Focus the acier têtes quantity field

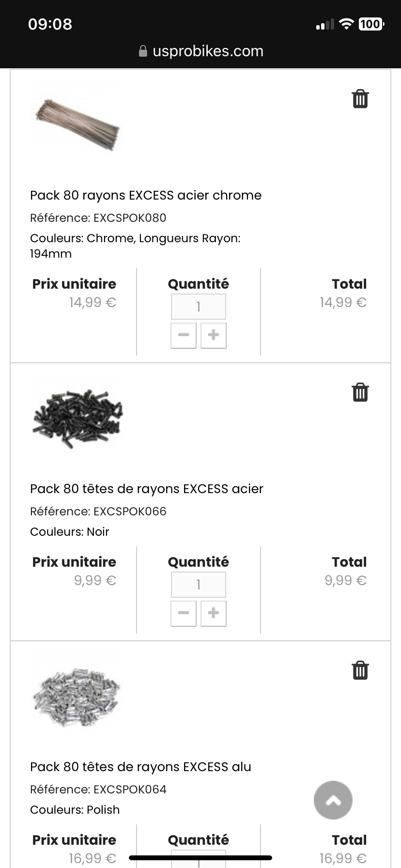199,584
